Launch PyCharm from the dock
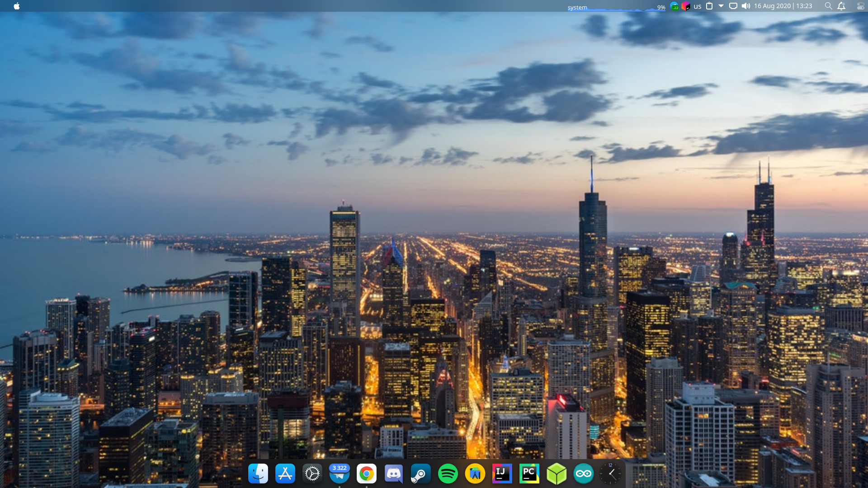The width and height of the screenshot is (868, 488). pyautogui.click(x=529, y=474)
